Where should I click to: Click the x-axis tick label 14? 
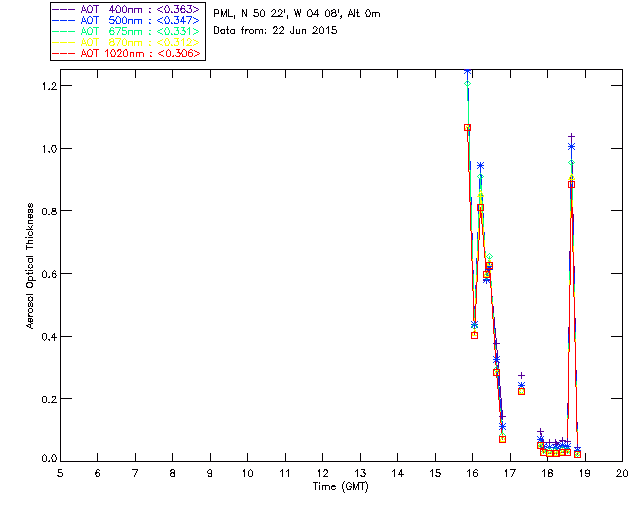(x=398, y=473)
